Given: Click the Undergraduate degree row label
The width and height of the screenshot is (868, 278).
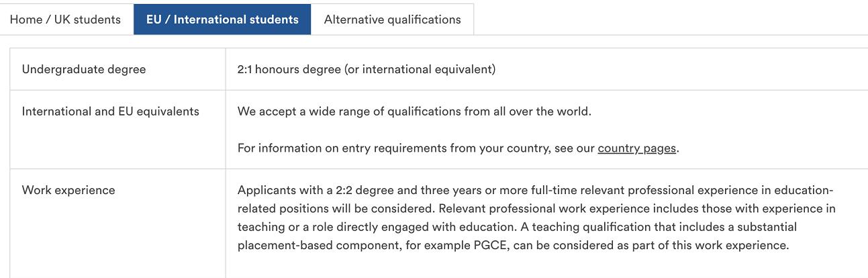Looking at the screenshot, I should click(84, 69).
